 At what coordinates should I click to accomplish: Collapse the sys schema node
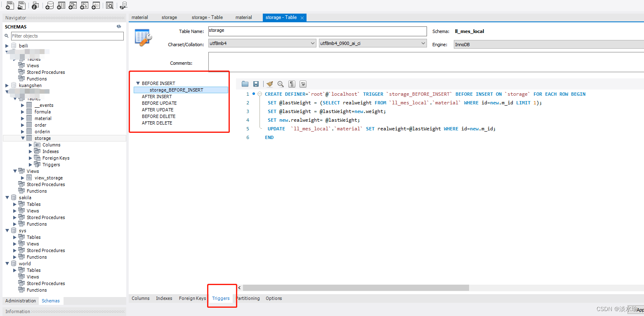click(7, 231)
